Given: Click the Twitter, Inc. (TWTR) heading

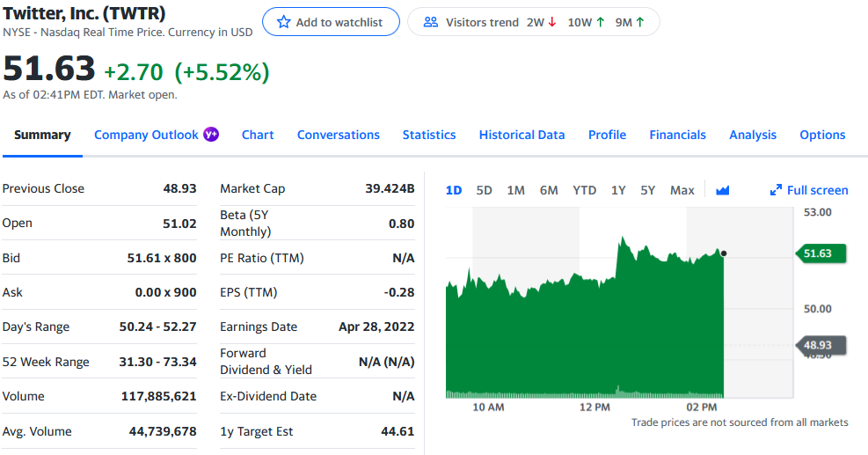Looking at the screenshot, I should (84, 12).
